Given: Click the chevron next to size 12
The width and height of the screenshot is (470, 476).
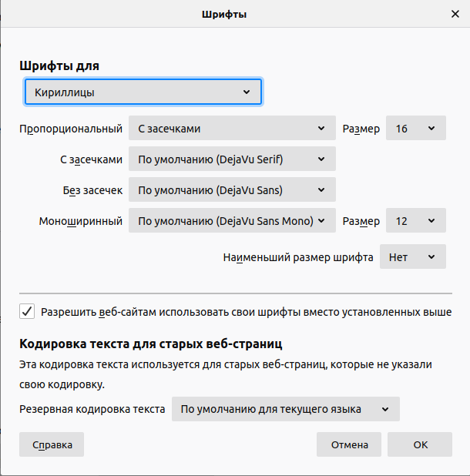Looking at the screenshot, I should tap(431, 221).
